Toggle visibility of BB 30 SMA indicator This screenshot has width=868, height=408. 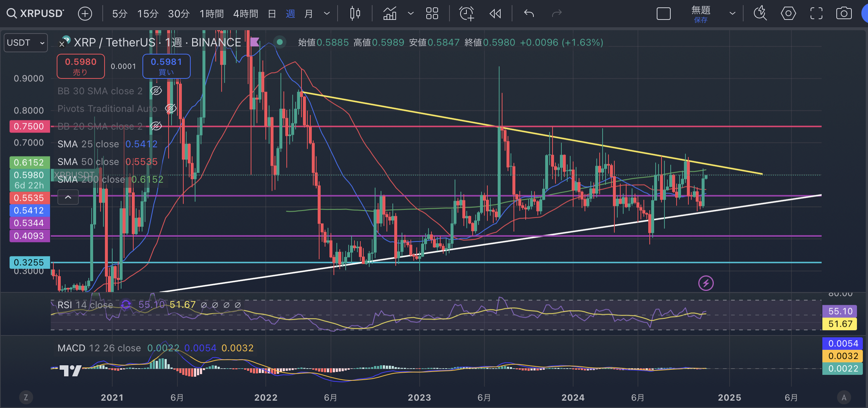(156, 91)
